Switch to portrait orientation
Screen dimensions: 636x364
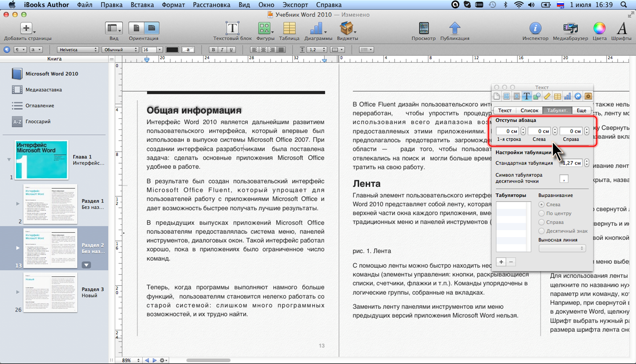[x=136, y=28]
